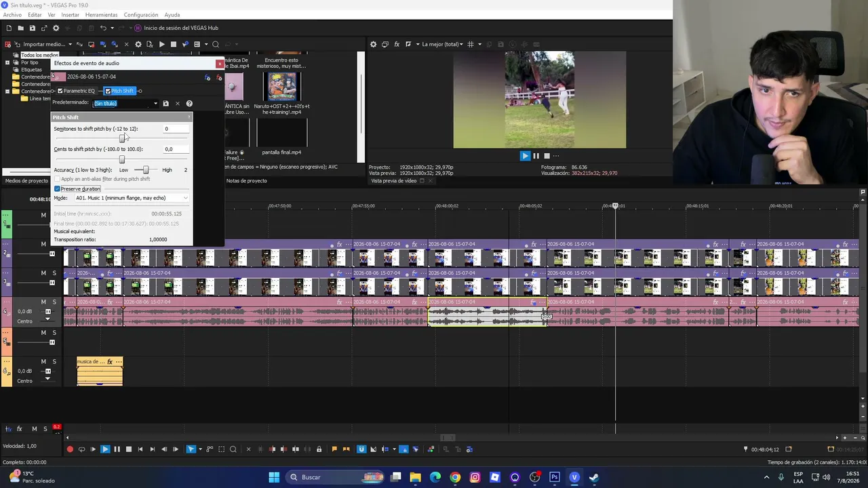Start recording with the red record button
The image size is (868, 488).
tap(70, 449)
